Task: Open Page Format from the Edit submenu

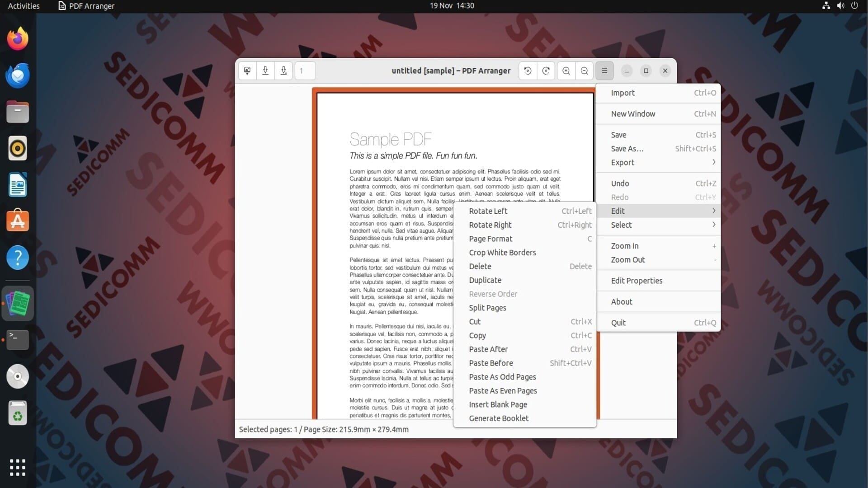Action: click(x=525, y=239)
